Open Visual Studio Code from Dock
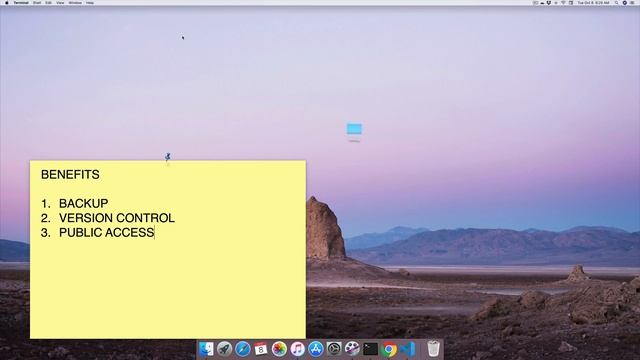 click(x=407, y=349)
